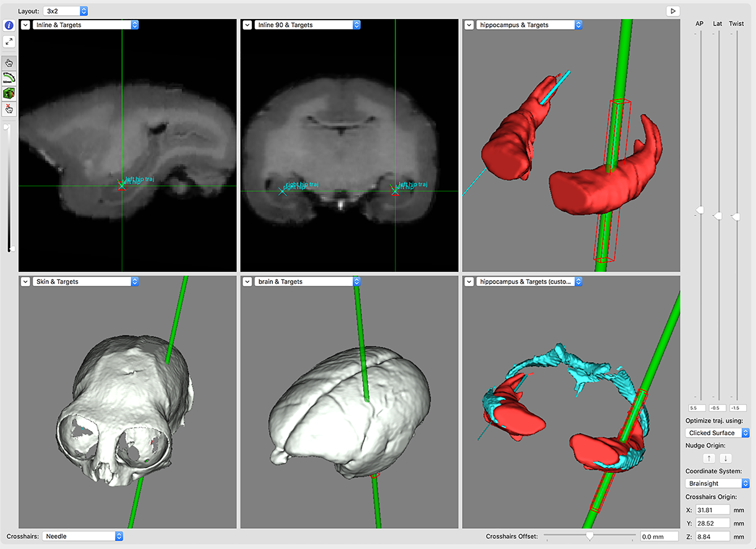Click the 'Crosshairs Origin:' label

[711, 497]
